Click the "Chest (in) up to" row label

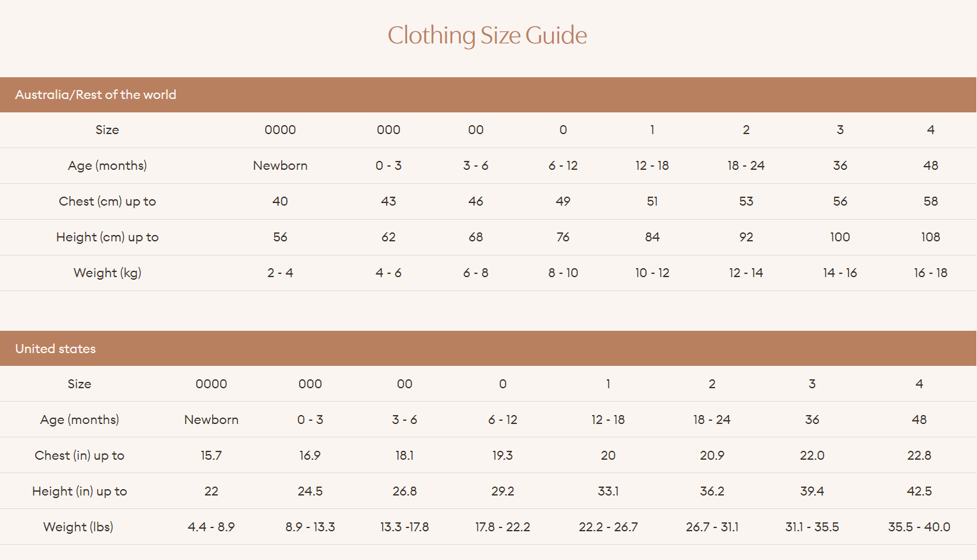(79, 455)
